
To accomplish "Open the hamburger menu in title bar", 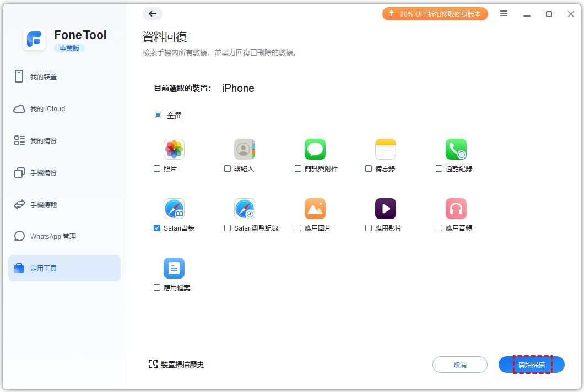I will [x=504, y=14].
